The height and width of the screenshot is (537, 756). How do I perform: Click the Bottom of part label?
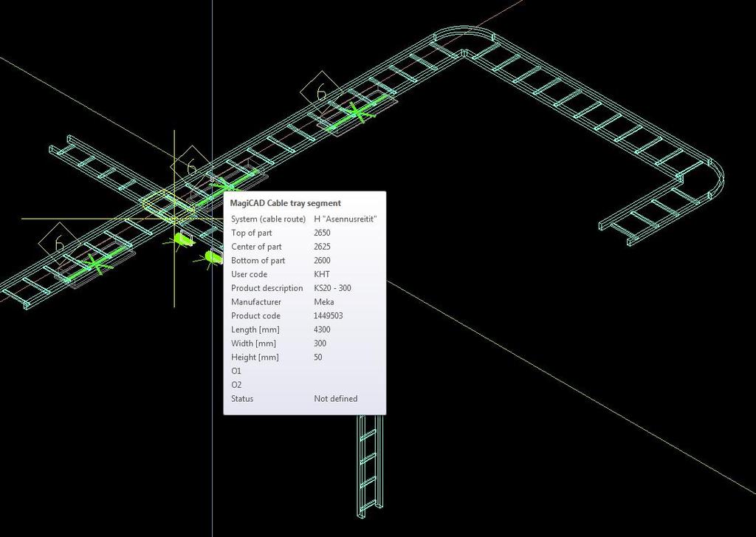258,261
